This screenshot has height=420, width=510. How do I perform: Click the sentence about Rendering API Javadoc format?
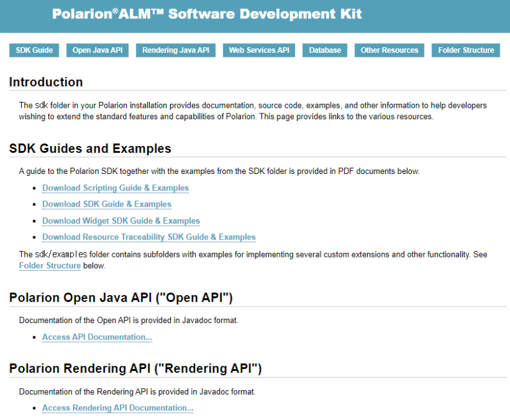pyautogui.click(x=137, y=392)
